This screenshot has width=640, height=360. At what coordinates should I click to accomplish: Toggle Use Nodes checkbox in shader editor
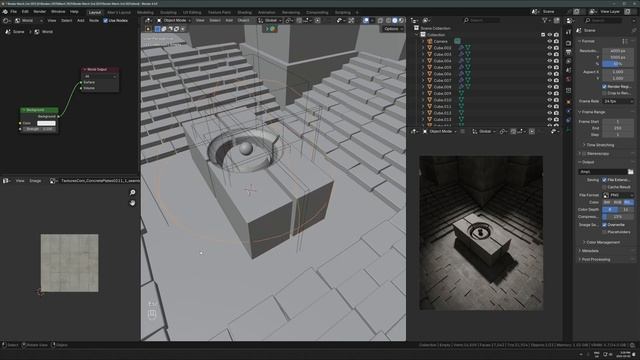pos(105,20)
